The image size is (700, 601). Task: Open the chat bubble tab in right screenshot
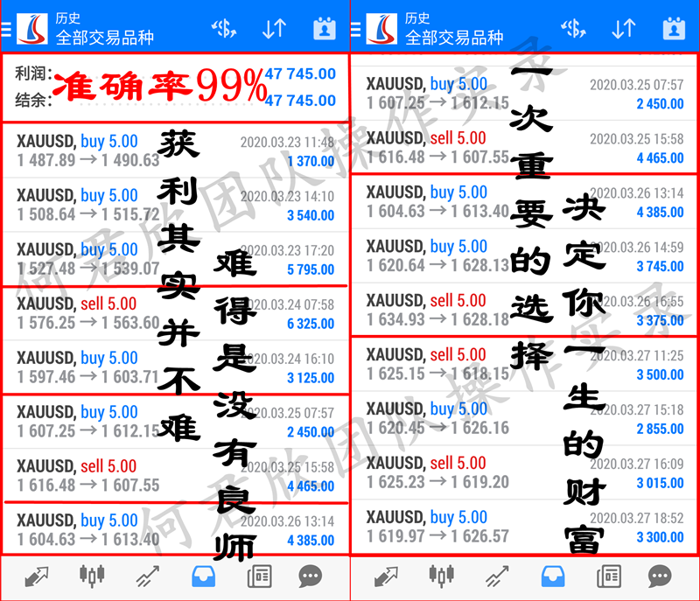(x=660, y=577)
